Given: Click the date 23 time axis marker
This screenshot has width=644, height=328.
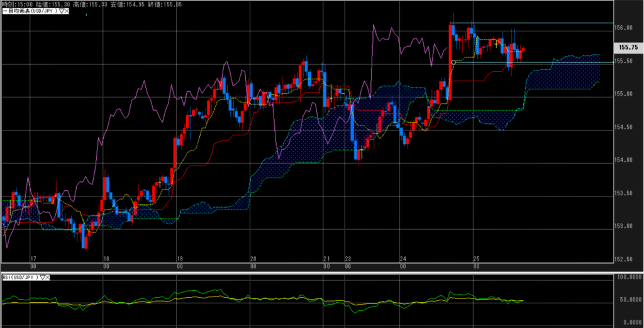Looking at the screenshot, I should click(348, 259).
